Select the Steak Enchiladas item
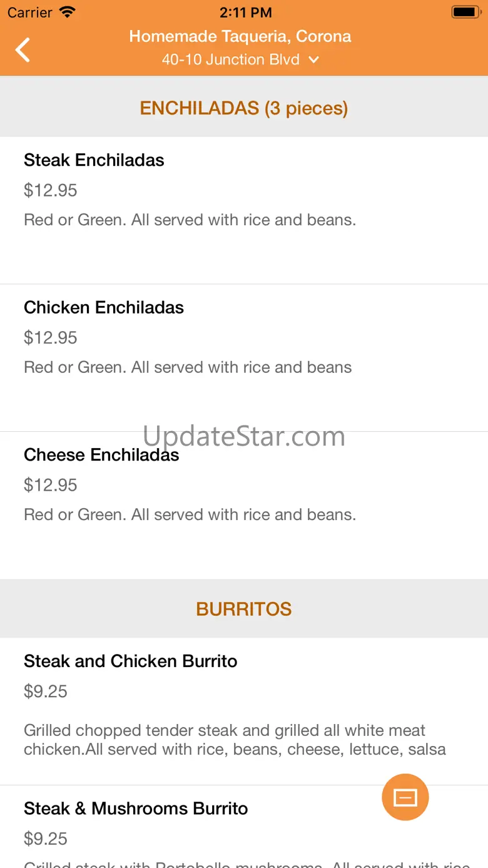This screenshot has height=868, width=488. (94, 160)
